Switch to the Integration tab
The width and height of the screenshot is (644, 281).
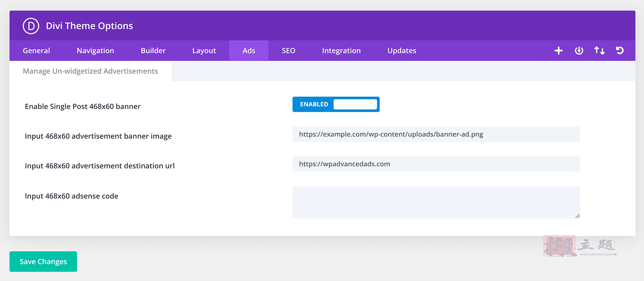pos(341,51)
